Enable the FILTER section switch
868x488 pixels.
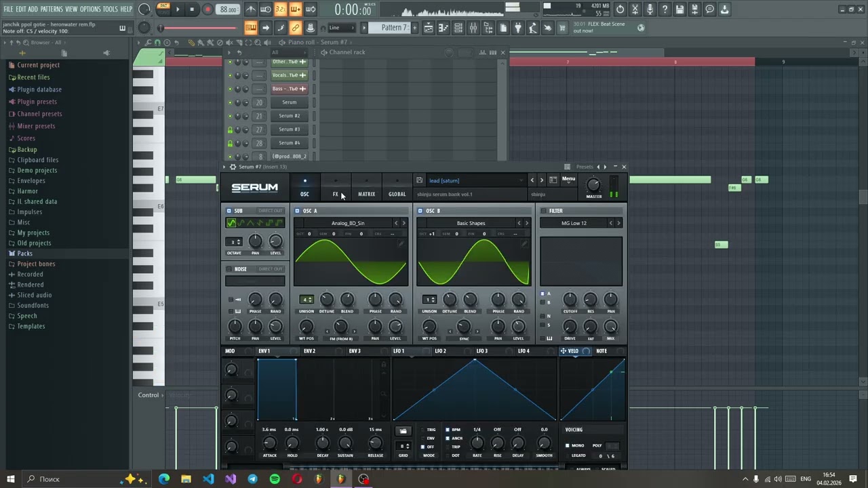pos(543,211)
